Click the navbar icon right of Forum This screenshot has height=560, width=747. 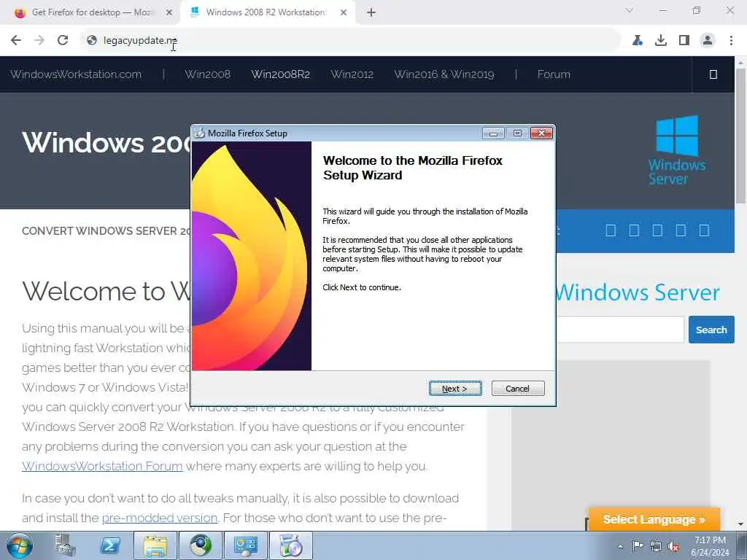point(713,74)
